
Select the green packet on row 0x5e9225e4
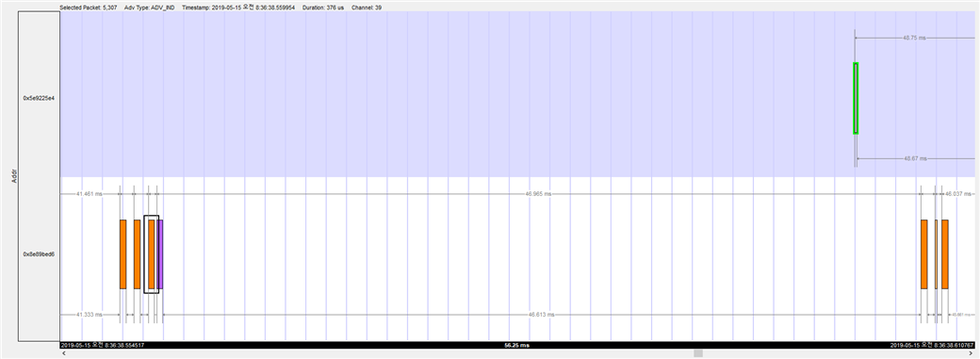(x=856, y=98)
